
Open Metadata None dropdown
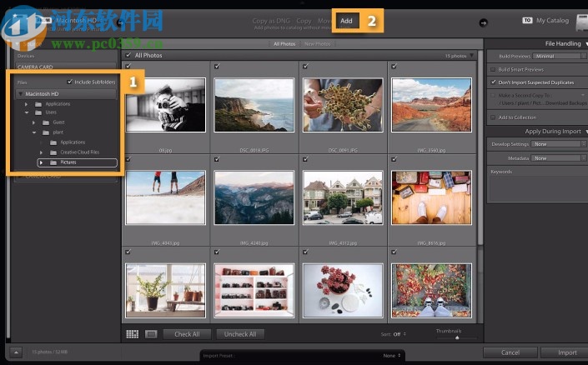tap(558, 158)
